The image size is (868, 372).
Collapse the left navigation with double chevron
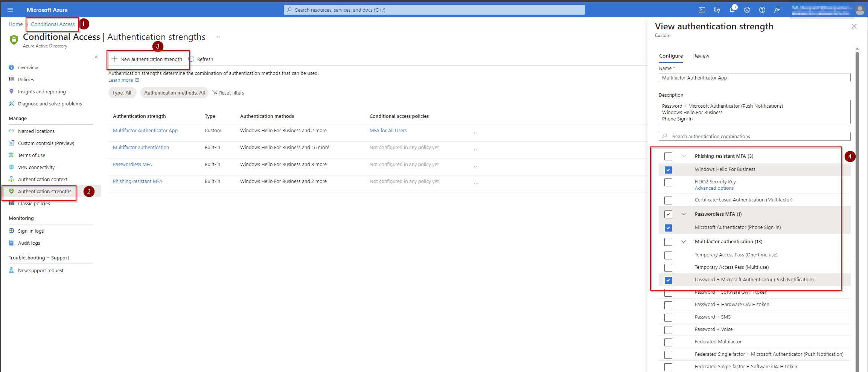(x=96, y=57)
